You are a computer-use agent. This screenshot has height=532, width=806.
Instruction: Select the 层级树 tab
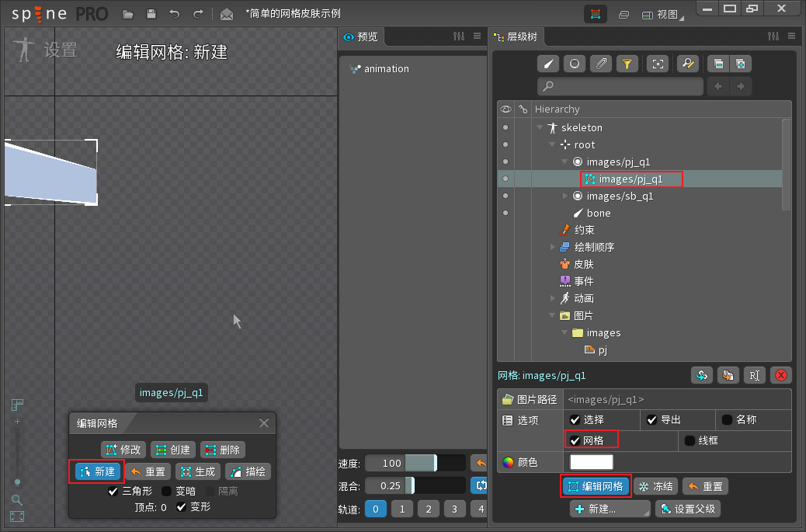(516, 37)
